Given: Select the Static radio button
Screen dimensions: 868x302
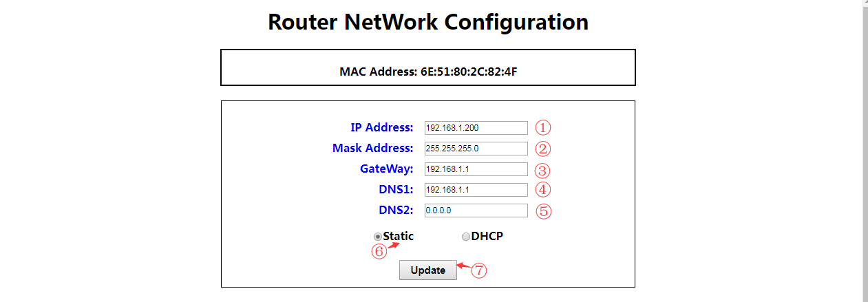Looking at the screenshot, I should pos(378,237).
